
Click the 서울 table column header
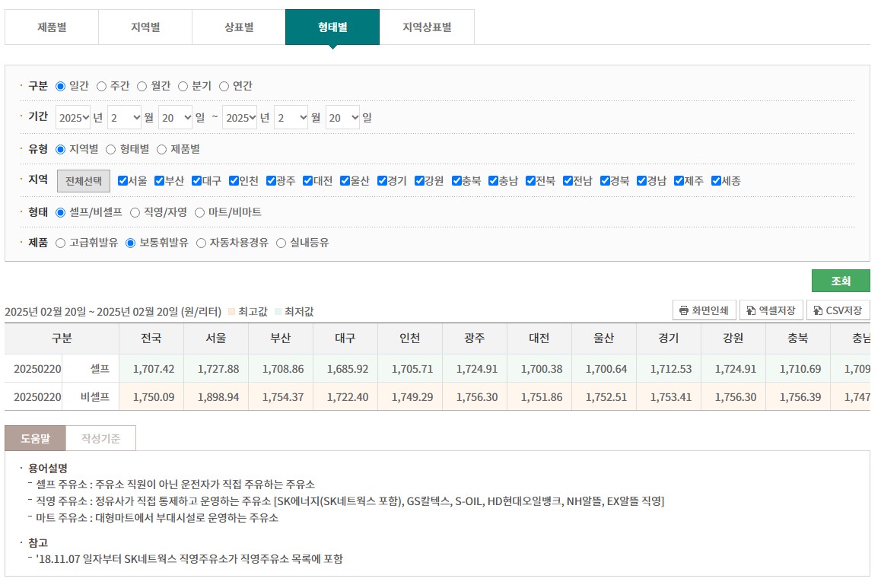(216, 338)
